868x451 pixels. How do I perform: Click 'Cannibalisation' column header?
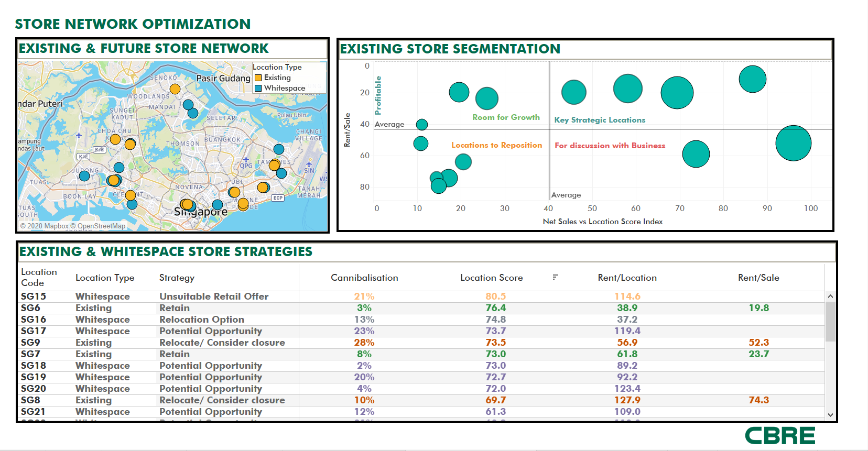364,278
